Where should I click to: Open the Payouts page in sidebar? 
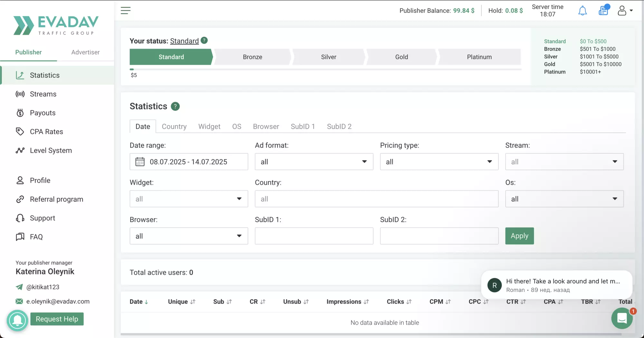(43, 113)
